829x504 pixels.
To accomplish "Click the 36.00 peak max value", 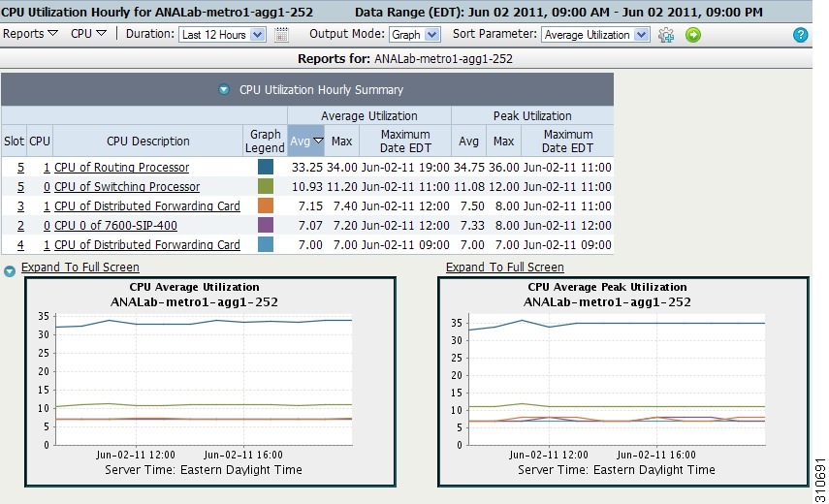I will (504, 168).
